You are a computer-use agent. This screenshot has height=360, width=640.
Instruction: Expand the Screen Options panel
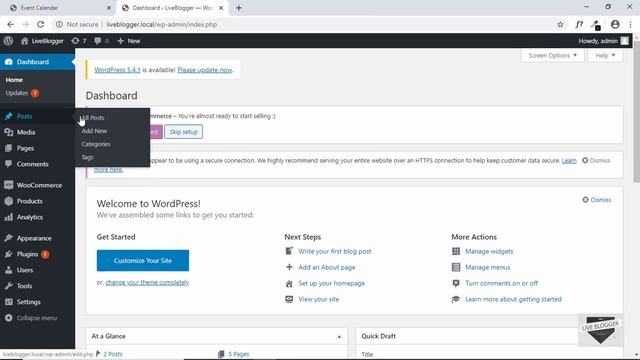[553, 56]
